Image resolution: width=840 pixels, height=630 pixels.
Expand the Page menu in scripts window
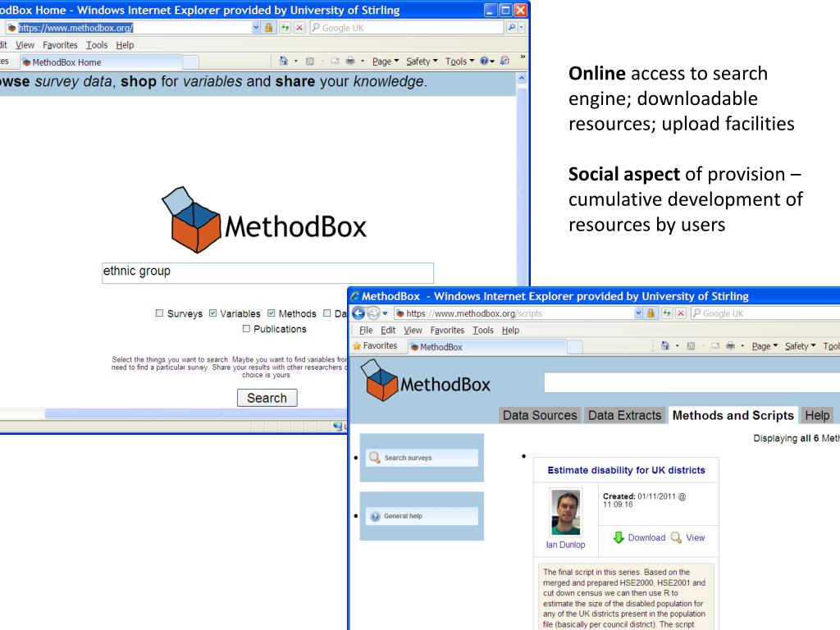tap(765, 346)
